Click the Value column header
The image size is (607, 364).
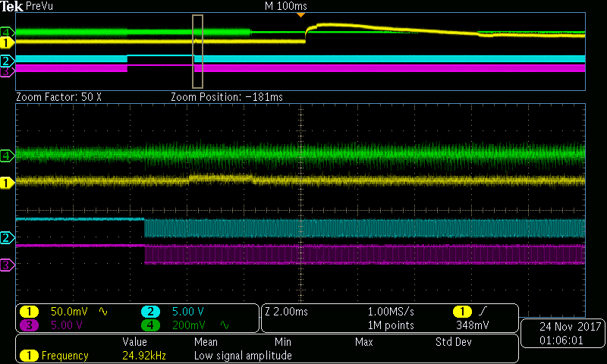tap(135, 342)
